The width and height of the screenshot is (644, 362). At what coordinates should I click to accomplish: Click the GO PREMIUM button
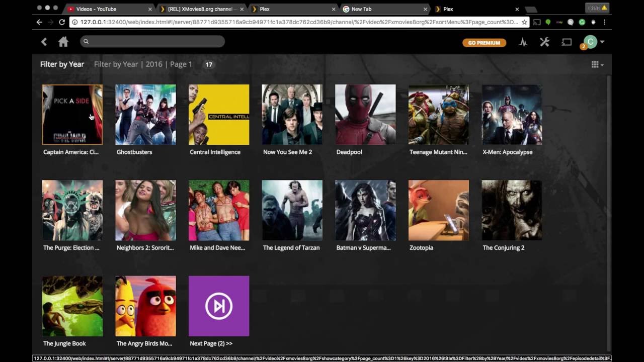click(484, 43)
